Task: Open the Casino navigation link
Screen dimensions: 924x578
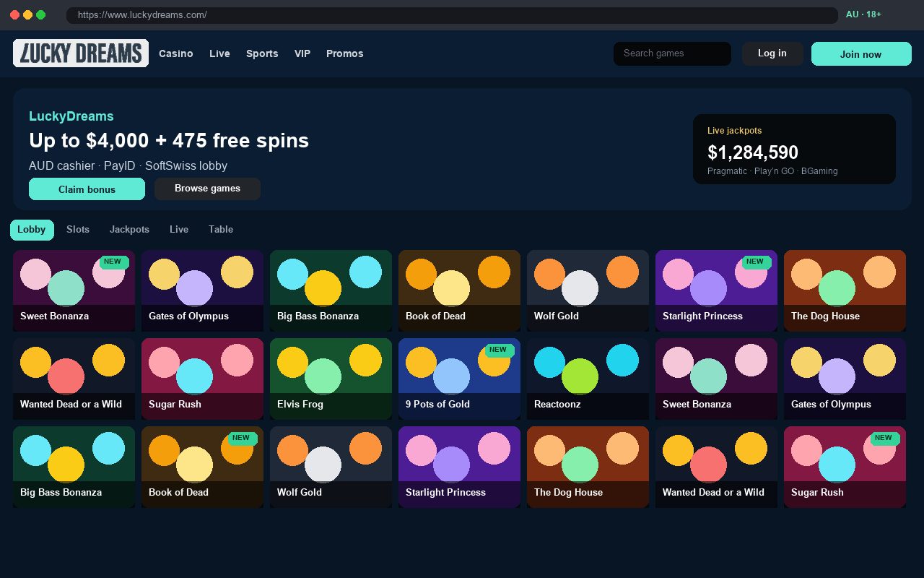Action: 175,53
